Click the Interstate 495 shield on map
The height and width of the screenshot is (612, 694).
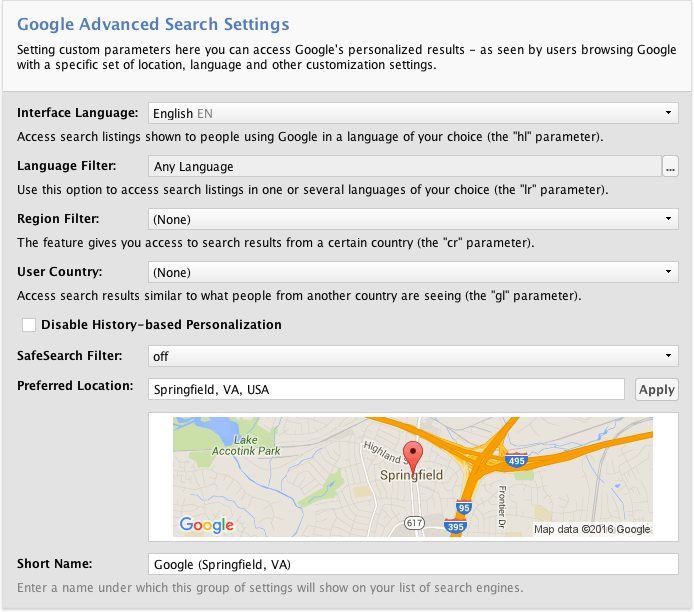[516, 460]
